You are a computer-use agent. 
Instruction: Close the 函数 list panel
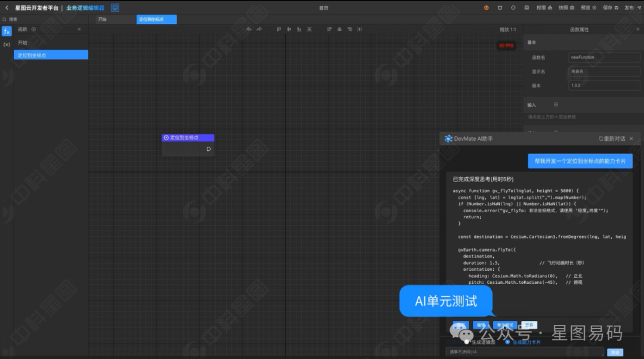click(x=79, y=29)
